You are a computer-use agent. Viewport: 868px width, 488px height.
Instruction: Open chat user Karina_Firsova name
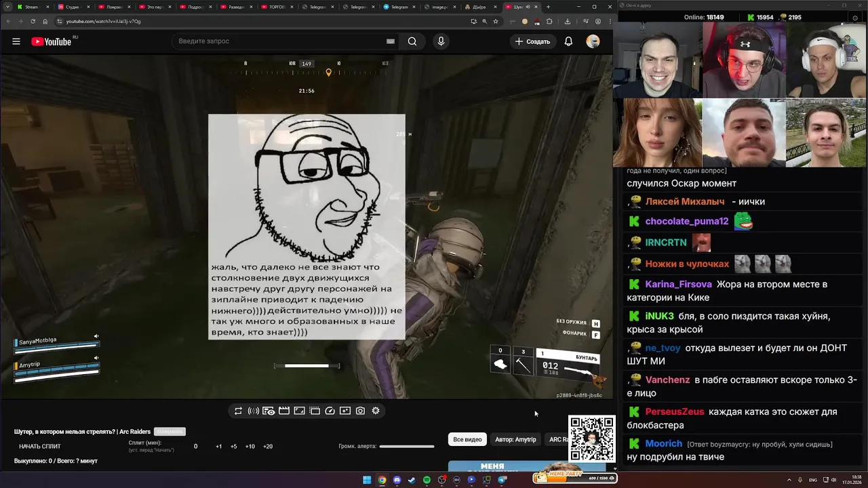678,284
